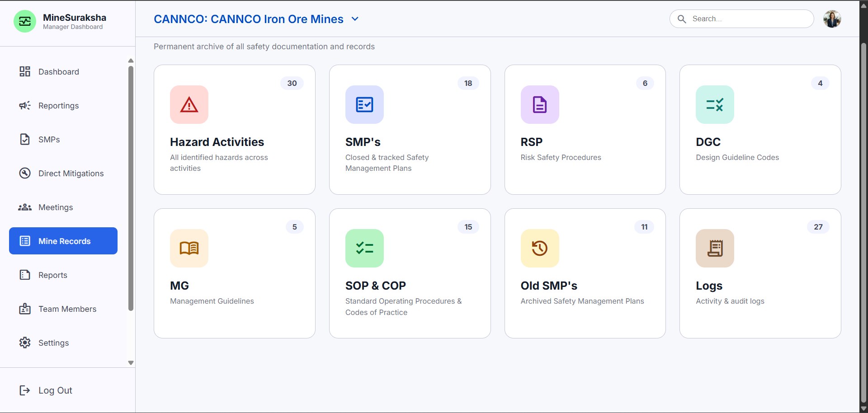Click the Logs receipt icon
The width and height of the screenshot is (868, 413).
click(x=715, y=248)
